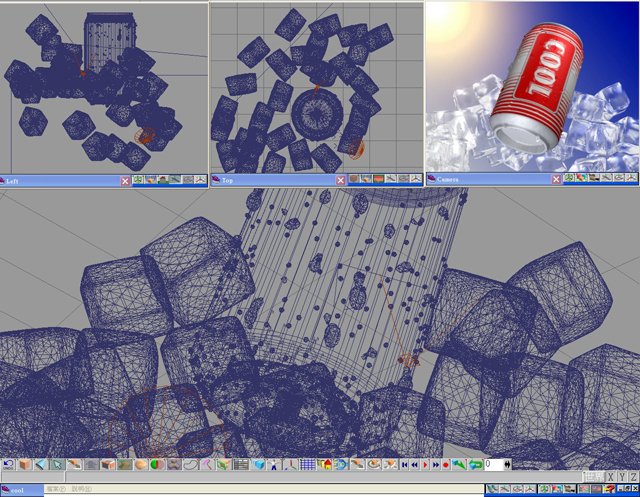This screenshot has width=640, height=497.
Task: Open the first menu in bottom menu bar
Action: pyautogui.click(x=56, y=489)
